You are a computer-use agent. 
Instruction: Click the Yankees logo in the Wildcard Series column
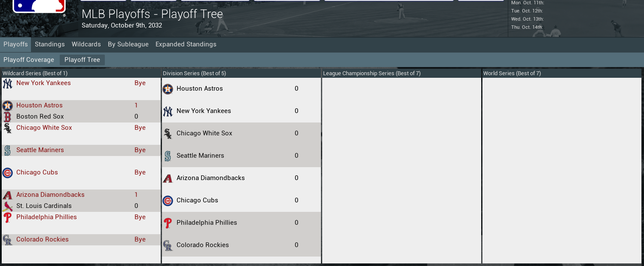pyautogui.click(x=7, y=83)
